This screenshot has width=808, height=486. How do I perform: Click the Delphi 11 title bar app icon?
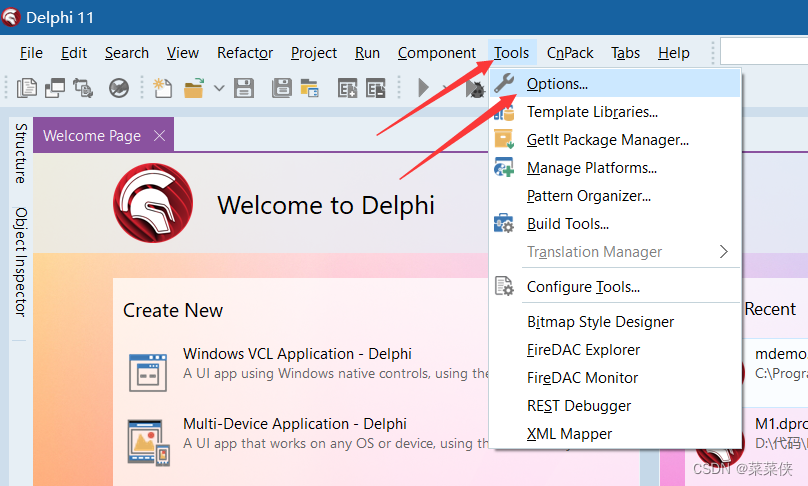pyautogui.click(x=11, y=18)
